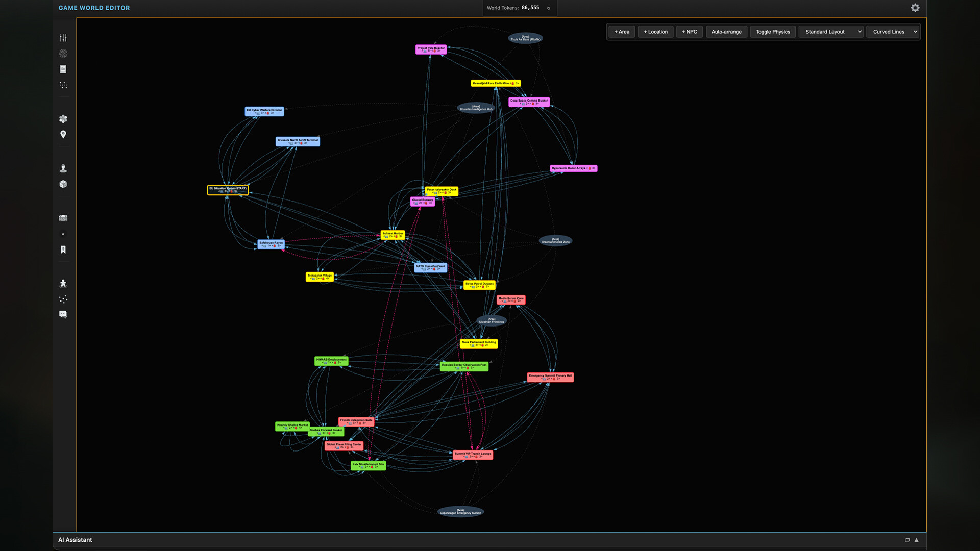The image size is (980, 551).
Task: Open the settings gear in the top corner
Action: pos(915,8)
